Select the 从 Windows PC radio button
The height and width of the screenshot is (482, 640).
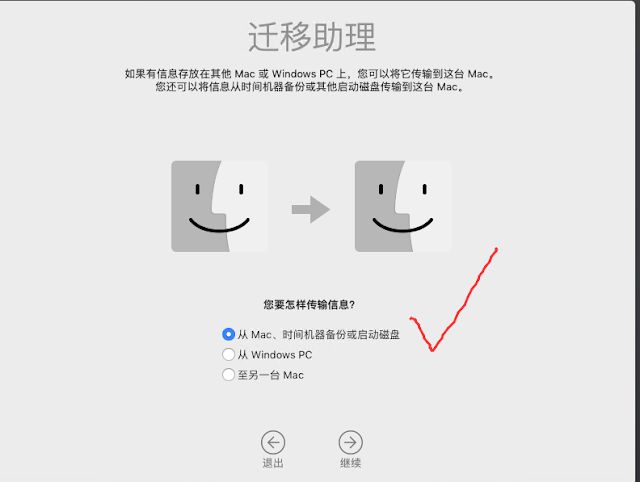pyautogui.click(x=228, y=354)
